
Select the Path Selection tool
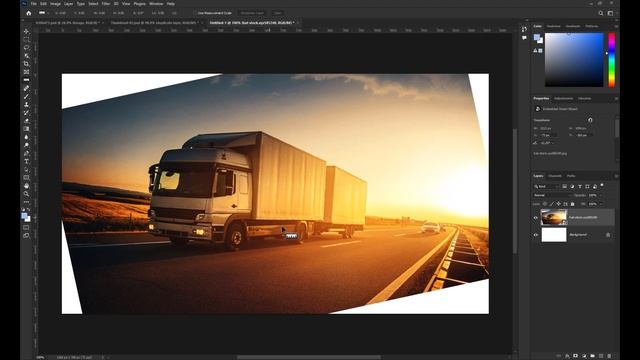[27, 170]
